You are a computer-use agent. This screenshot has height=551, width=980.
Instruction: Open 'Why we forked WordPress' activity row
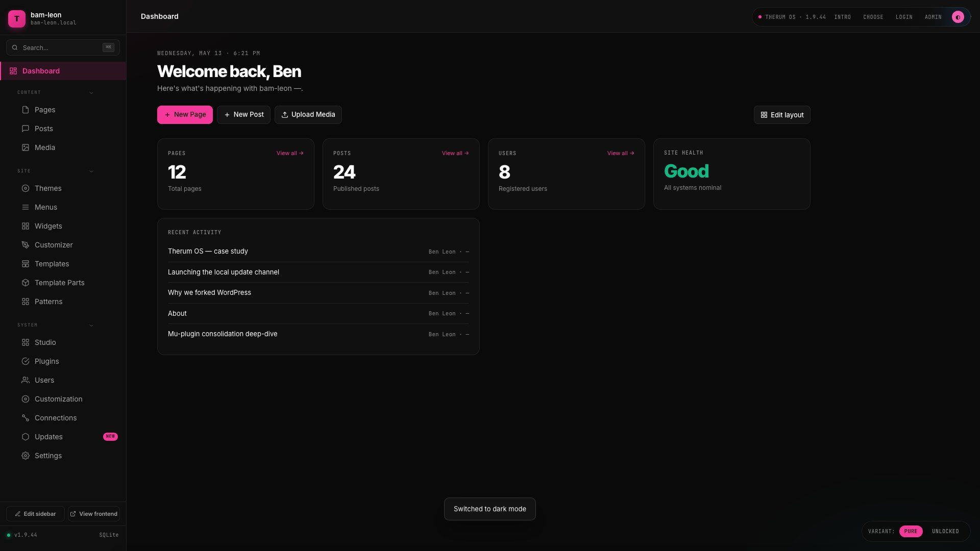(318, 293)
